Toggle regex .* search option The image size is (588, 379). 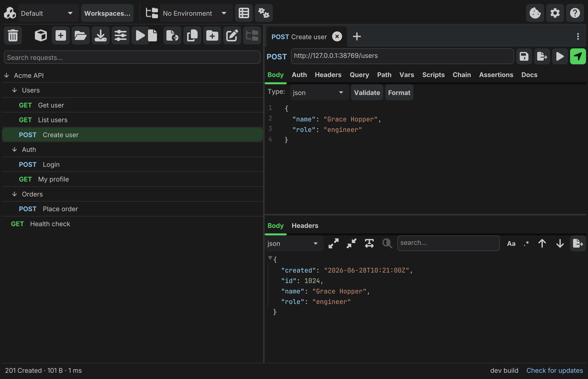(x=526, y=243)
